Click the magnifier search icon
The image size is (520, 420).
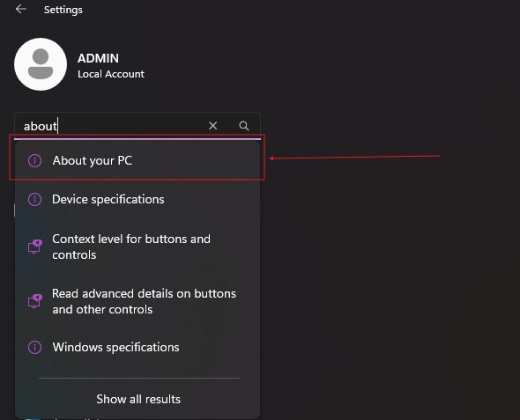tap(244, 126)
